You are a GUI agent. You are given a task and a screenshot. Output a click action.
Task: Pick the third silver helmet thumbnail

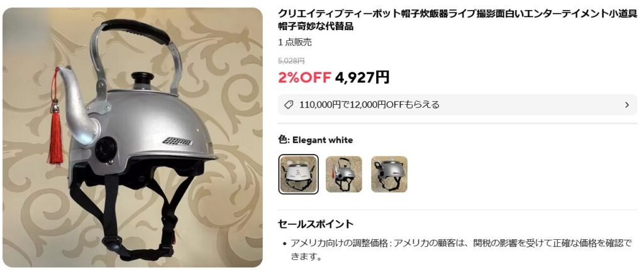(389, 174)
